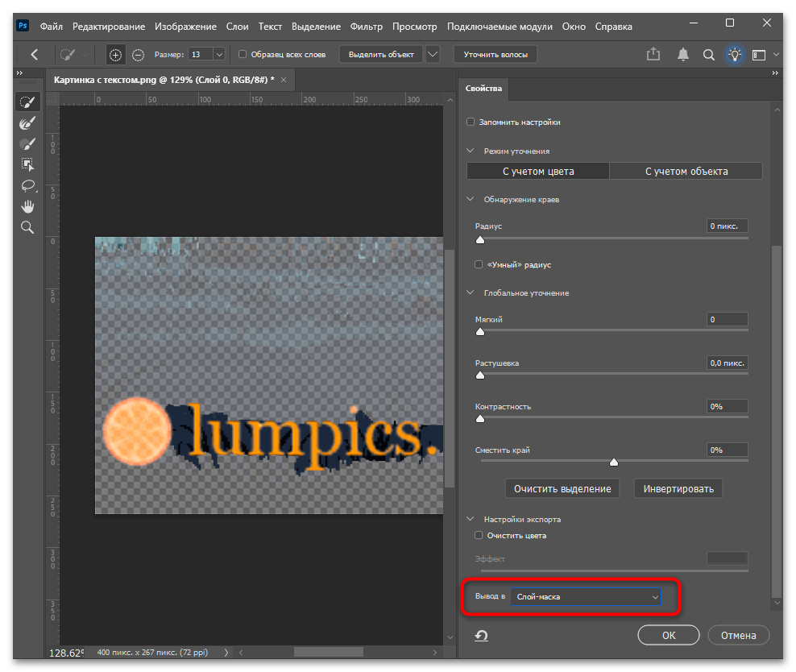Click the Контрастность slider handle
This screenshot has height=672, width=796.
(479, 419)
